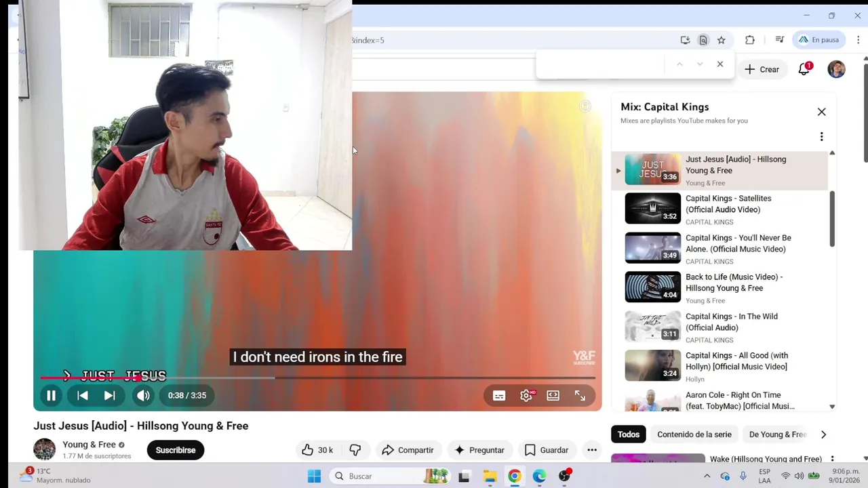Open the player settings gear
The width and height of the screenshot is (868, 488).
[526, 396]
